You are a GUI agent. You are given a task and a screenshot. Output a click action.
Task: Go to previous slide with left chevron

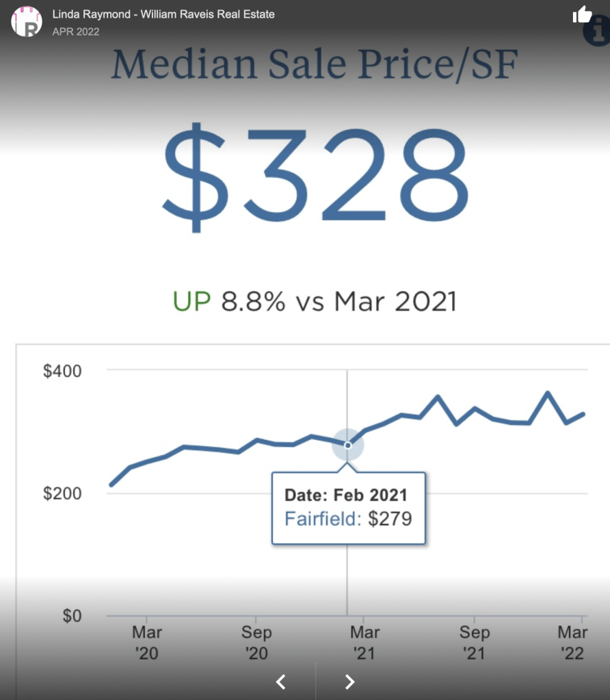click(x=280, y=681)
